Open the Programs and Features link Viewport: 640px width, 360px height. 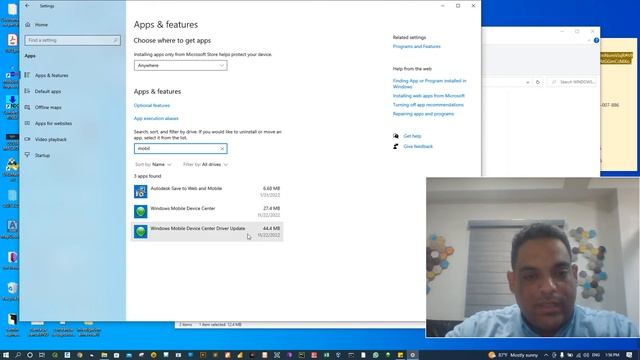416,47
